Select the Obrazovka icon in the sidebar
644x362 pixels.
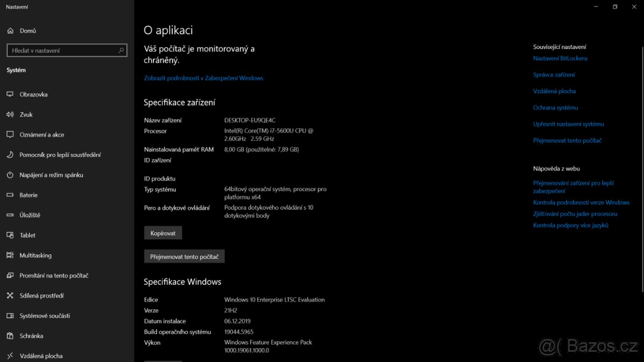[11, 94]
